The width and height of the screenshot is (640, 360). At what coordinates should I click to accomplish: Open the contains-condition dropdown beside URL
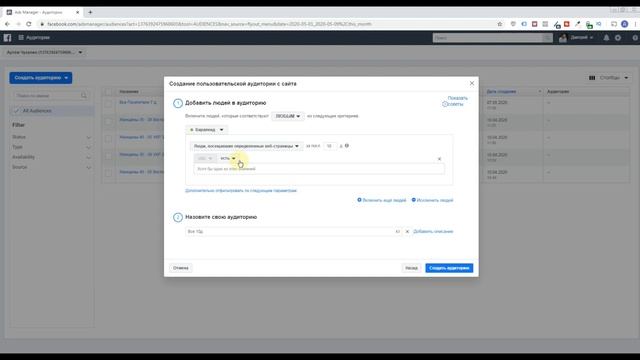pos(228,158)
